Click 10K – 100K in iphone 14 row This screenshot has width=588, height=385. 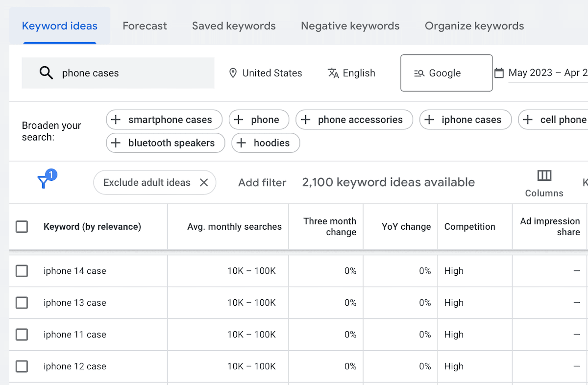tap(251, 271)
